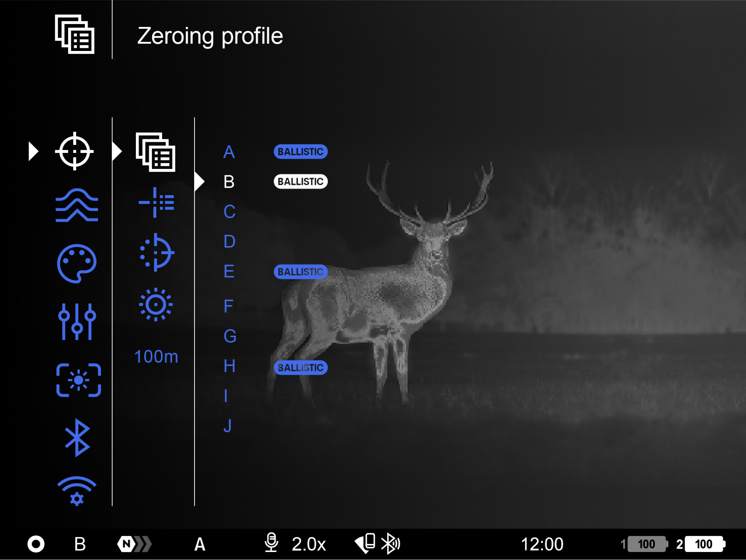The height and width of the screenshot is (560, 746).
Task: Toggle the BALLISTIC badge on profile H
Action: click(x=300, y=367)
